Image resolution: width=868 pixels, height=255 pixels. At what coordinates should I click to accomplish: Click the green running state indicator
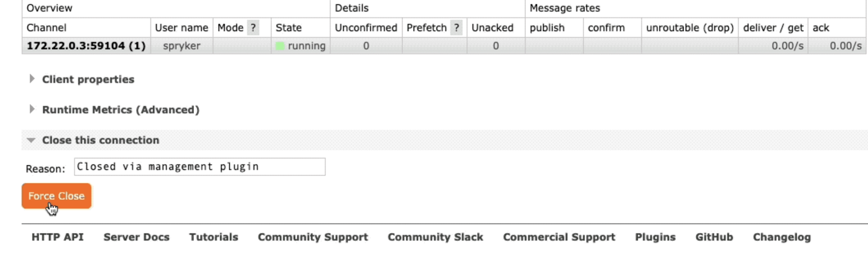click(280, 46)
